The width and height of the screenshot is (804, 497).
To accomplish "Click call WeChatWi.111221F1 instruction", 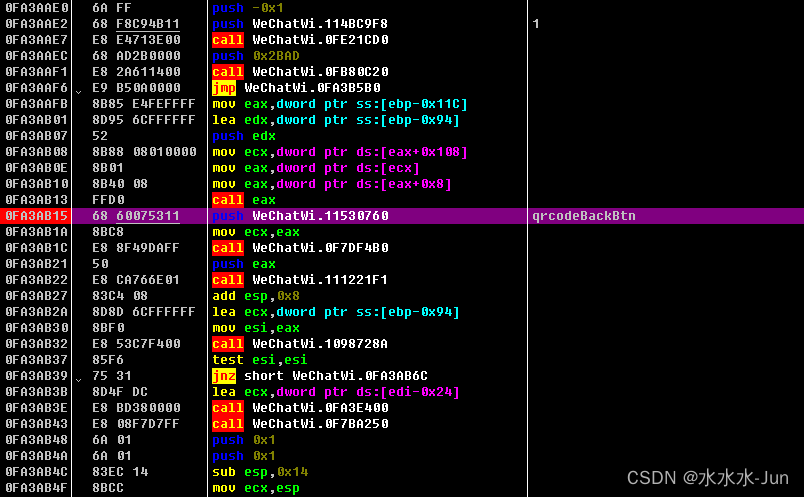I will 300,280.
